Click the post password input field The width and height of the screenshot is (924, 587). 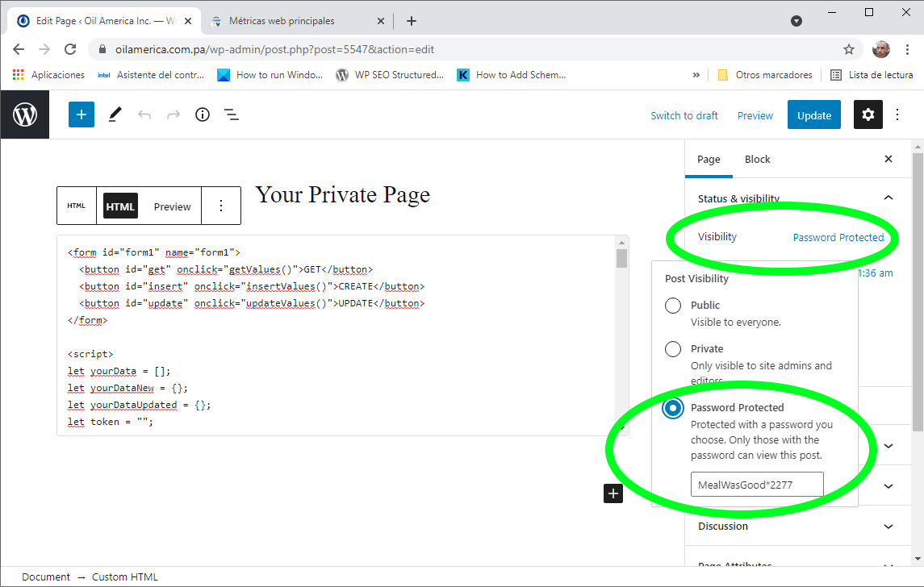pyautogui.click(x=757, y=485)
